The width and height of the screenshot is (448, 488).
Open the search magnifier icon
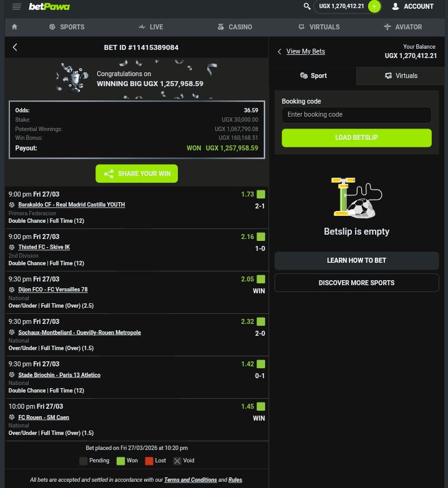pyautogui.click(x=307, y=6)
